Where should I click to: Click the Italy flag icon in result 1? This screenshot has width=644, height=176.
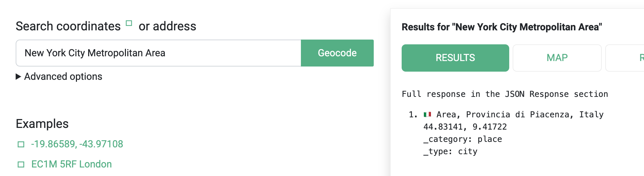click(427, 114)
